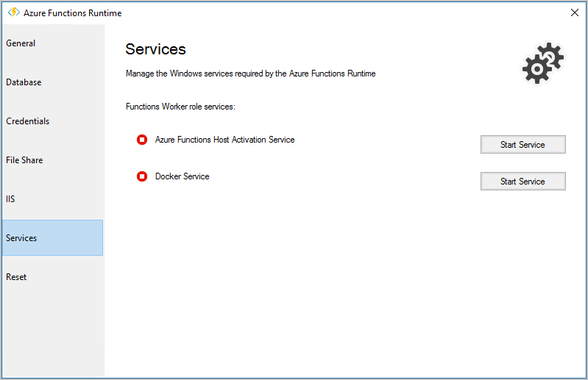The width and height of the screenshot is (588, 380).
Task: Click the 'Functions Worker role services:' text
Action: tap(180, 107)
